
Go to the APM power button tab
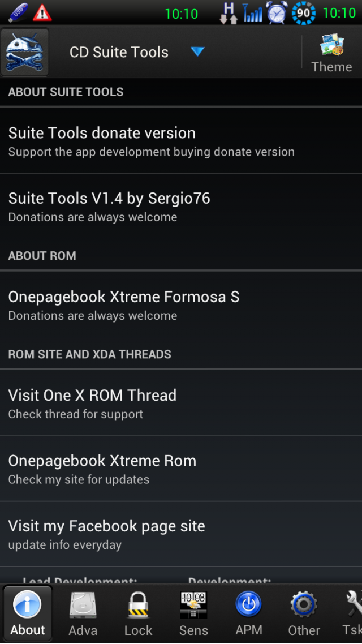tap(249, 613)
